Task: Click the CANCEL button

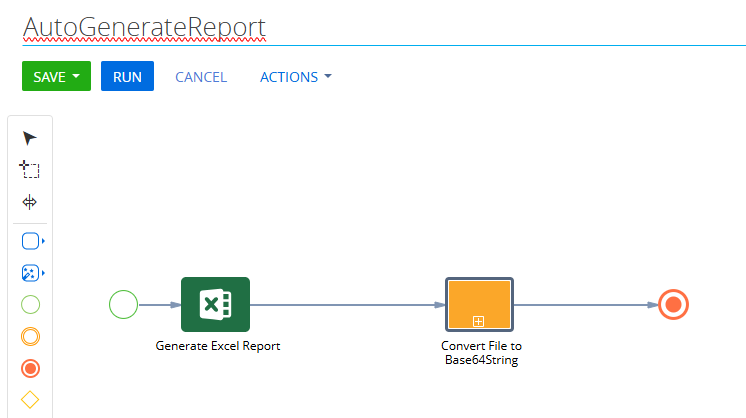Action: (x=201, y=77)
